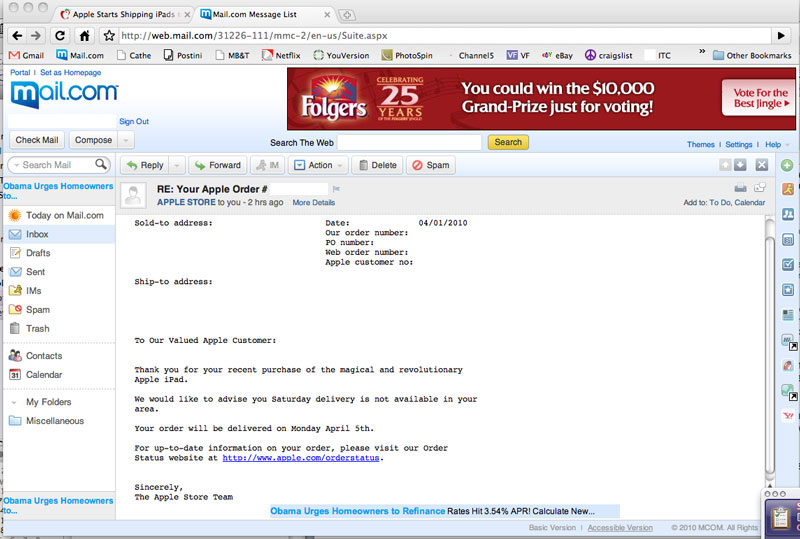Click the Reply button
The width and height of the screenshot is (800, 539).
[x=145, y=165]
